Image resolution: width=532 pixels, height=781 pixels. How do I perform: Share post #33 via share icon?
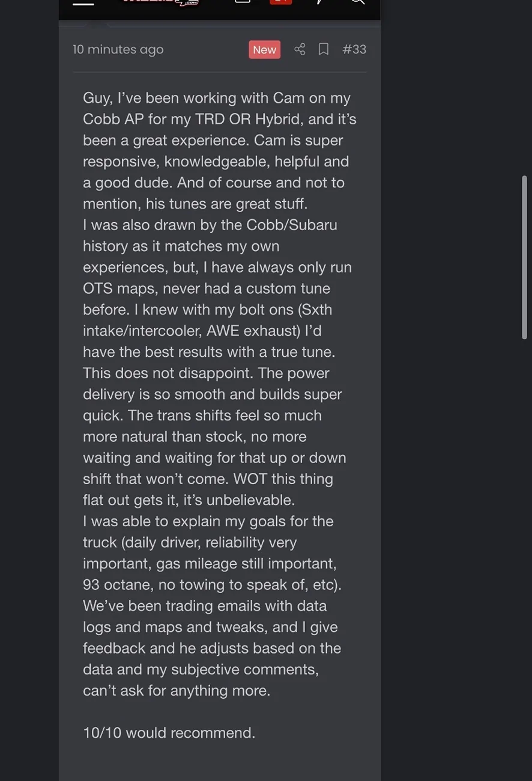(300, 49)
